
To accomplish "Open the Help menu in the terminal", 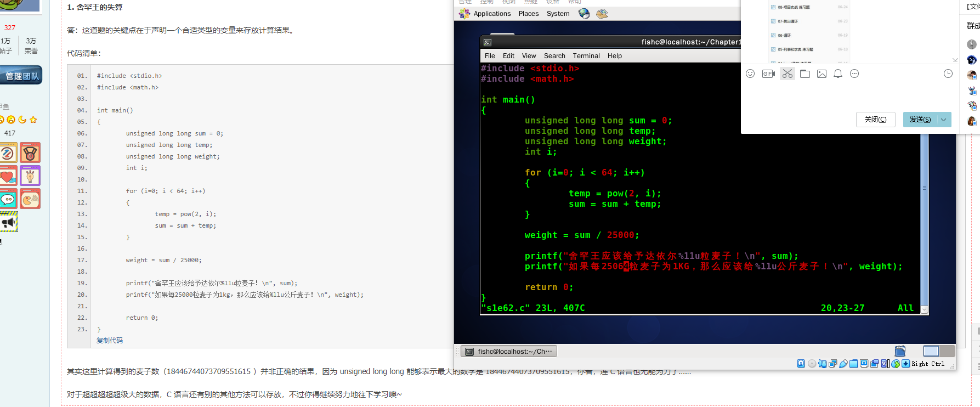I will click(615, 56).
